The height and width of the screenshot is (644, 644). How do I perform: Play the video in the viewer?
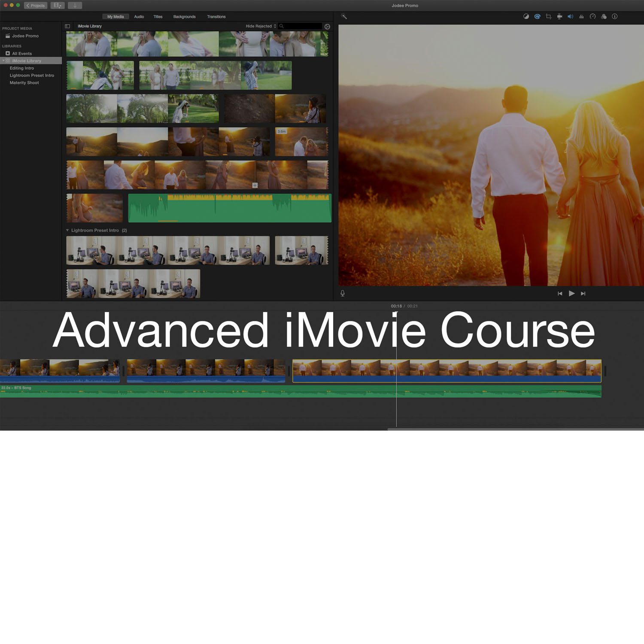[x=571, y=293]
